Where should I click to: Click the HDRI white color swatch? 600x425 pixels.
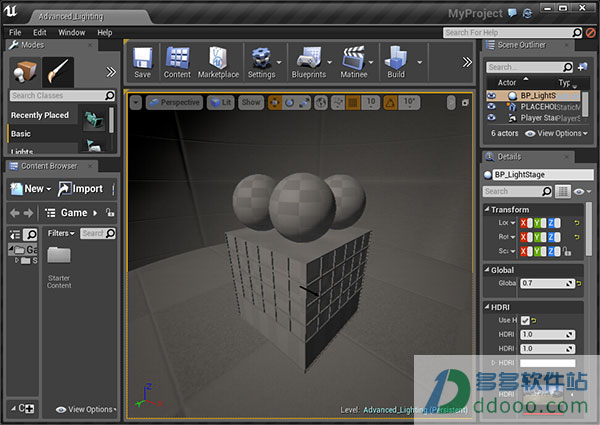547,363
